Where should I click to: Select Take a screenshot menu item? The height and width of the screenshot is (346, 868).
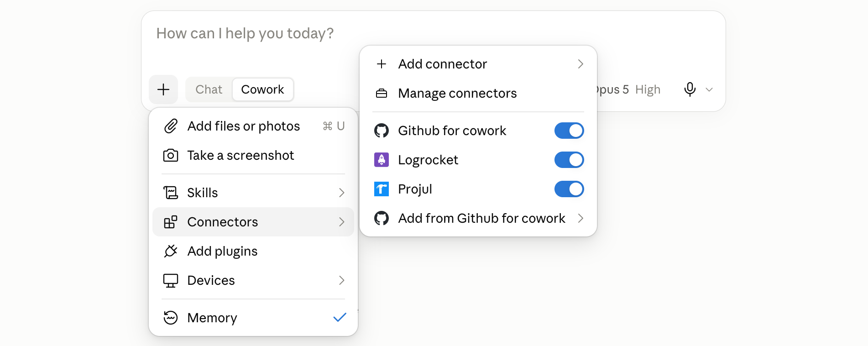(x=253, y=155)
